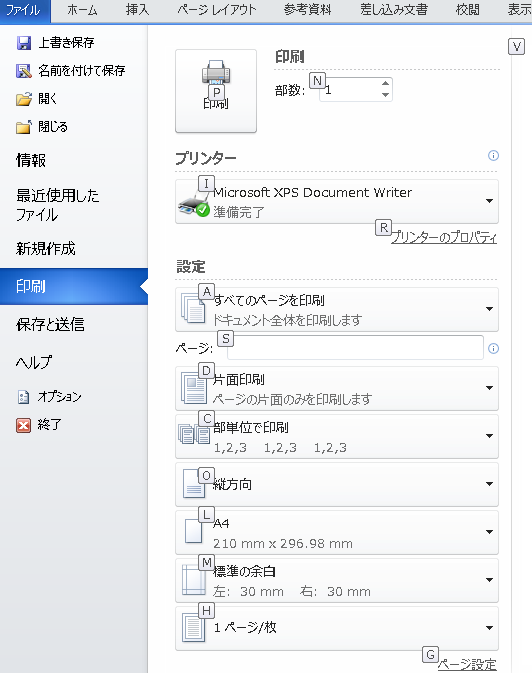Click the 閉じる folder icon

click(x=24, y=127)
